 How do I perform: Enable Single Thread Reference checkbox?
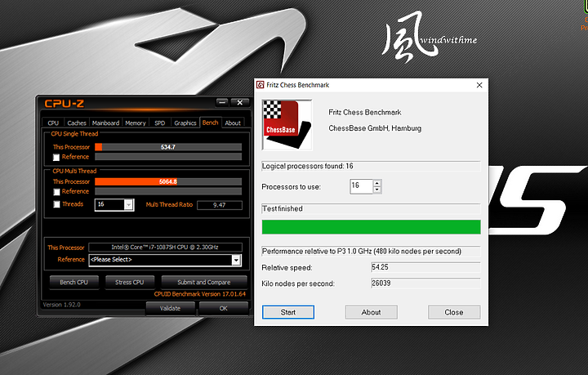[56, 157]
